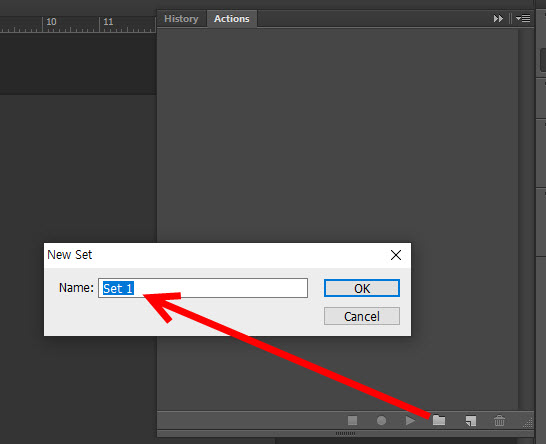Click the Begin recording circle icon
The image size is (546, 444).
[x=381, y=421]
